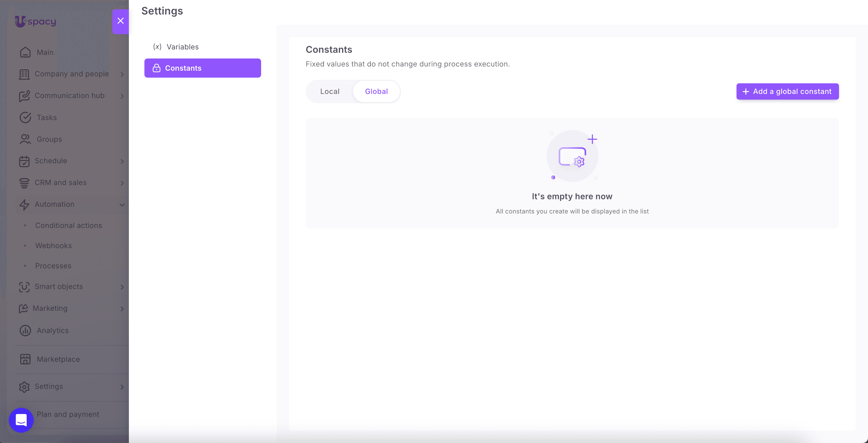Viewport: 868px width, 443px height.
Task: Select the Global constants toggle
Action: point(376,92)
